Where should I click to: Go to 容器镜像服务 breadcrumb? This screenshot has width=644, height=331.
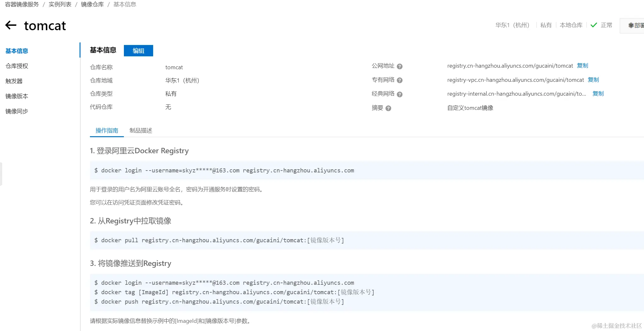pos(22,4)
